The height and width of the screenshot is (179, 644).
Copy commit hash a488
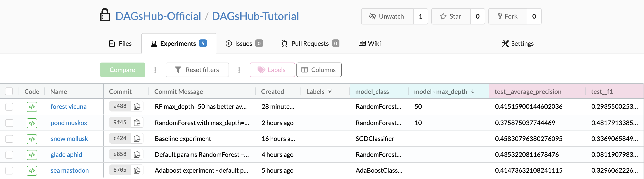tap(137, 106)
